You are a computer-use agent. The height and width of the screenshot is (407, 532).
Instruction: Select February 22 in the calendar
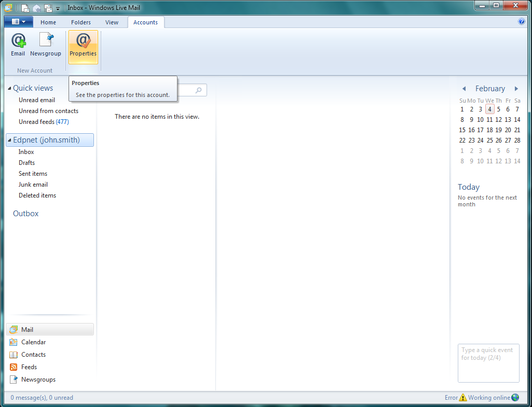pyautogui.click(x=462, y=141)
